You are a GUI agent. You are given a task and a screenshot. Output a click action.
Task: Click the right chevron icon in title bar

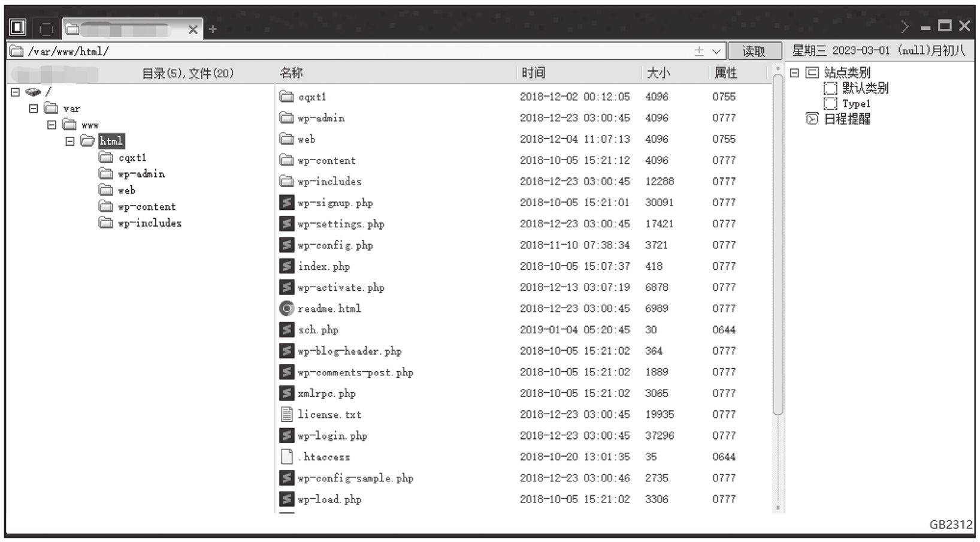[905, 26]
